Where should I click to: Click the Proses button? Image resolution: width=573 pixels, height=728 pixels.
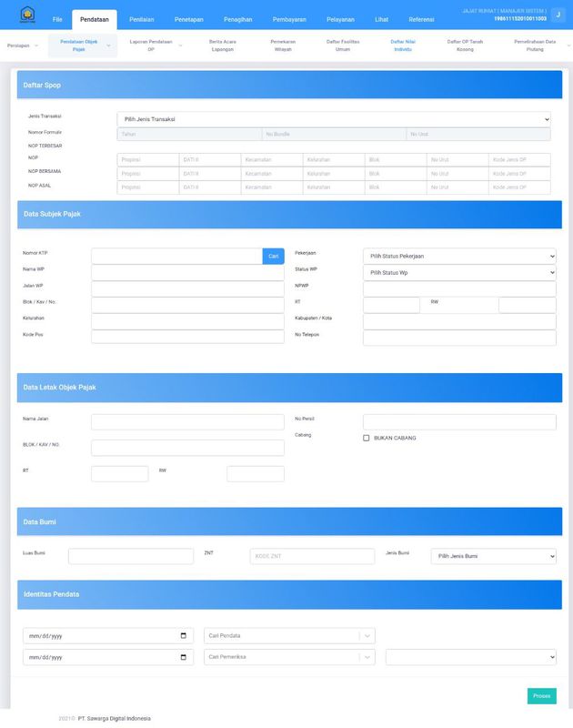click(541, 696)
